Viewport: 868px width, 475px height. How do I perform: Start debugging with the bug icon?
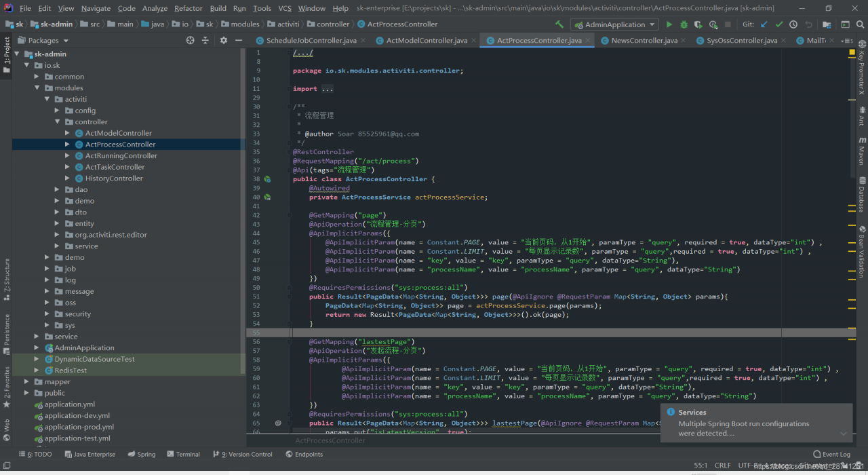point(684,24)
